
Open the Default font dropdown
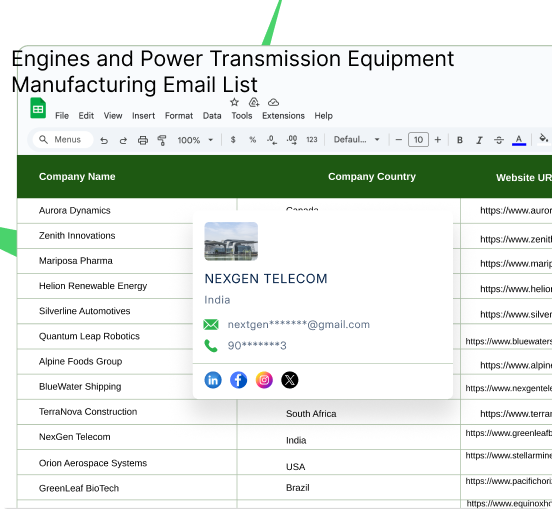point(357,140)
